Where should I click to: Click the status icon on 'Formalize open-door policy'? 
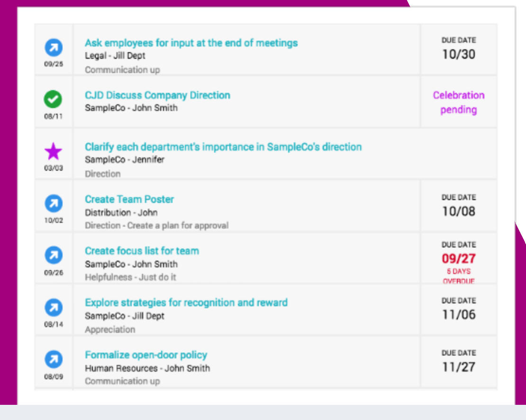pos(54,358)
